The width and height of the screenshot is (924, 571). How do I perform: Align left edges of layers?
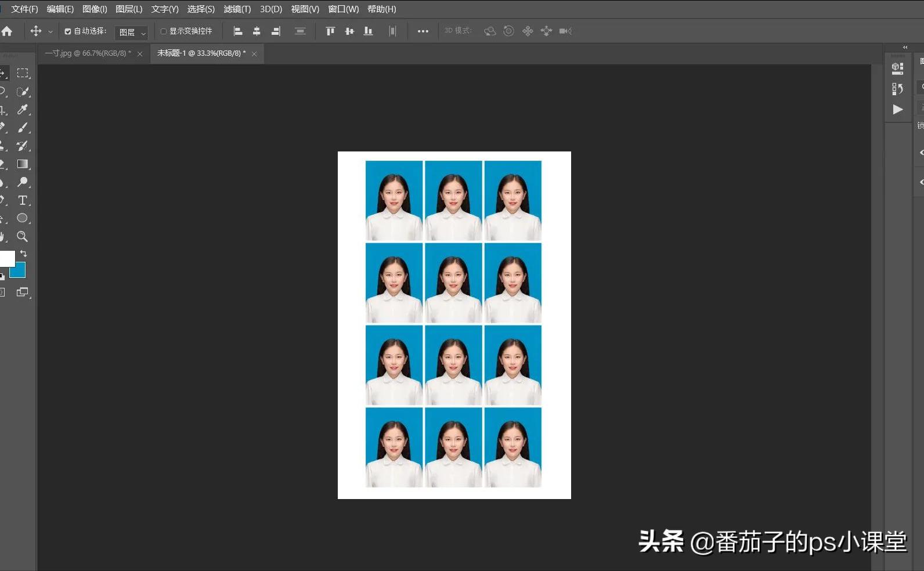[x=238, y=31]
